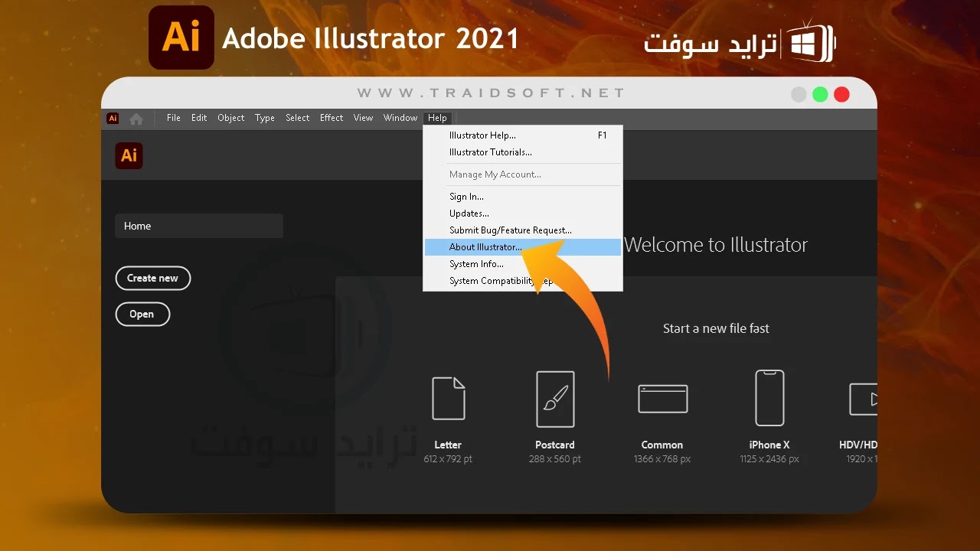Viewport: 980px width, 551px height.
Task: Open the View menu
Action: click(x=363, y=118)
